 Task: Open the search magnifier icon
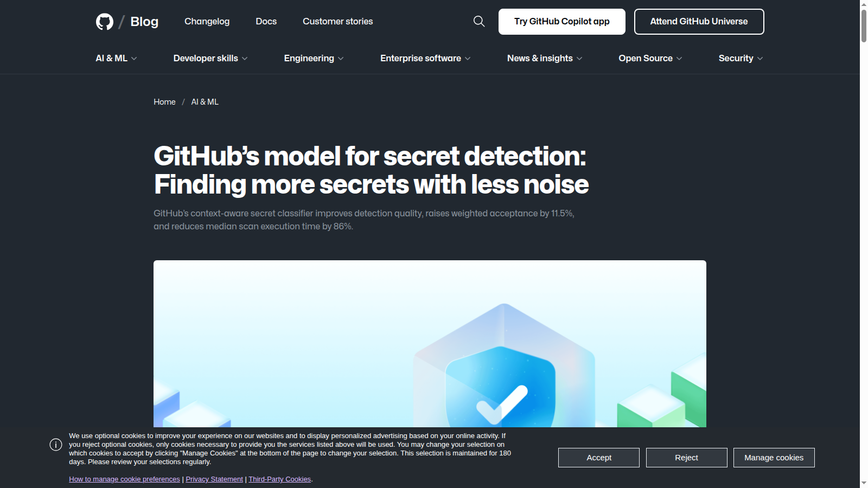click(x=479, y=21)
